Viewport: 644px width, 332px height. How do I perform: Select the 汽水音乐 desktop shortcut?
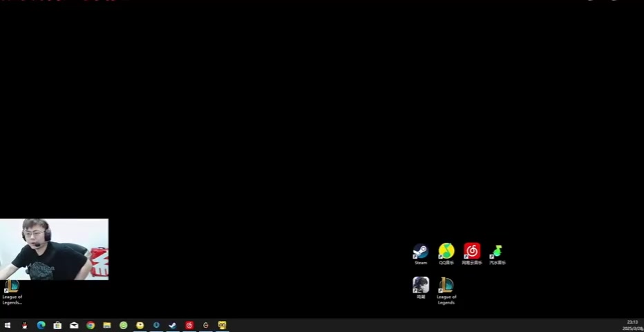[x=497, y=252]
